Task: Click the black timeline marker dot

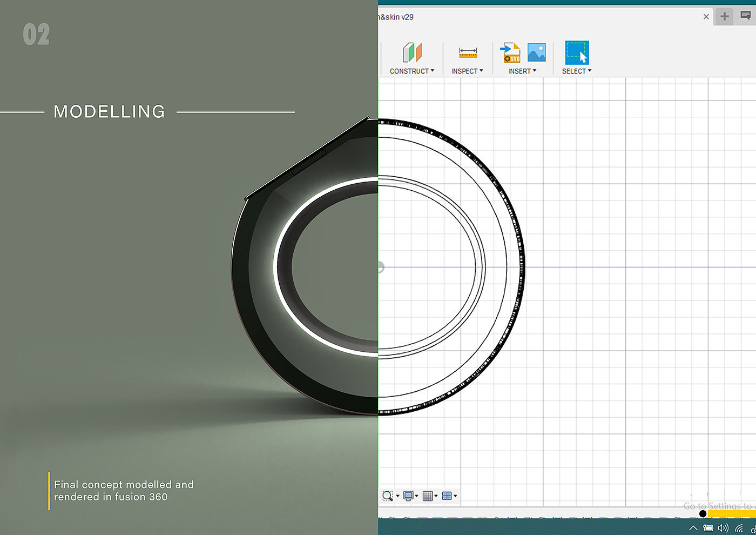Action: 703,514
